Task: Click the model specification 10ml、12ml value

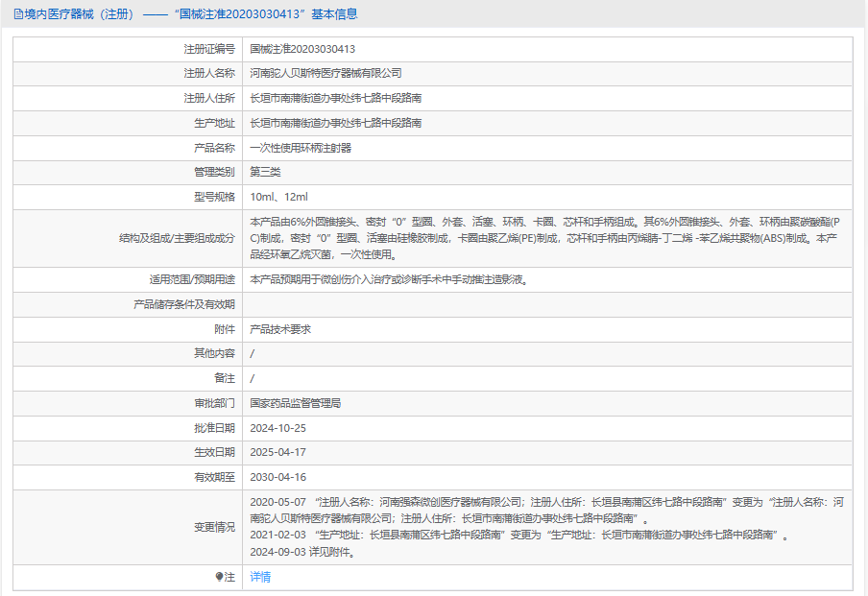Action: (x=278, y=197)
